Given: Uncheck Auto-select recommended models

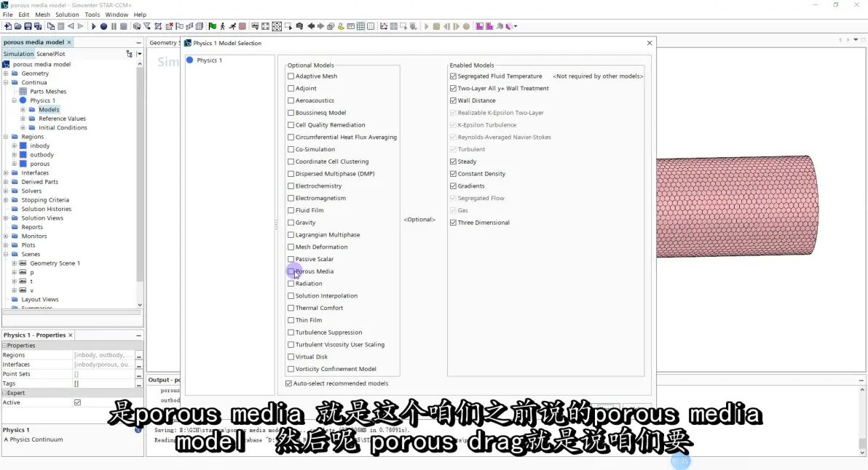Looking at the screenshot, I should tap(290, 383).
